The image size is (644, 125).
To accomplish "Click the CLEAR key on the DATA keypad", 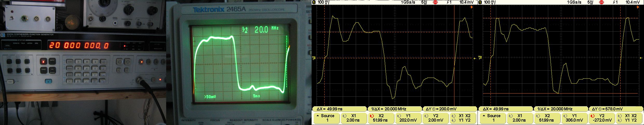I will pos(70,75).
